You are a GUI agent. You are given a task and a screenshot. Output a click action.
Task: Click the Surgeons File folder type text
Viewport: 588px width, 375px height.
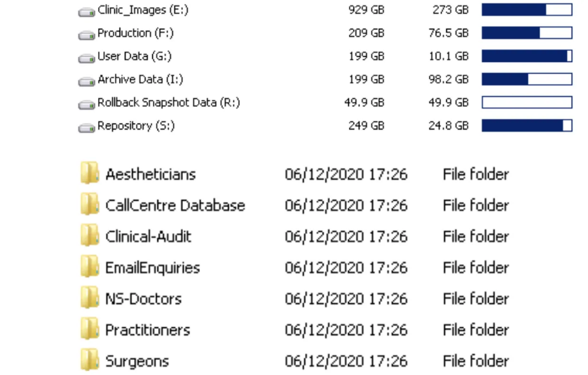[476, 361]
